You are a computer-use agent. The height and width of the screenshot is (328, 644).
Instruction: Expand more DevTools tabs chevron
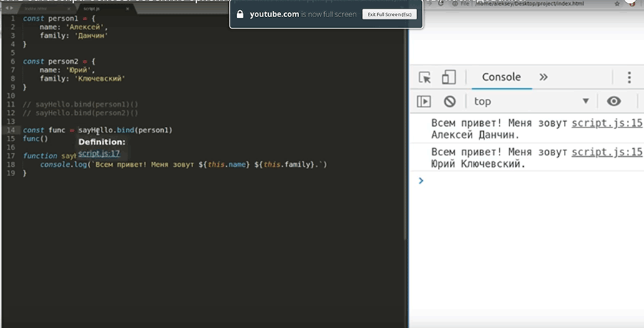tap(543, 77)
